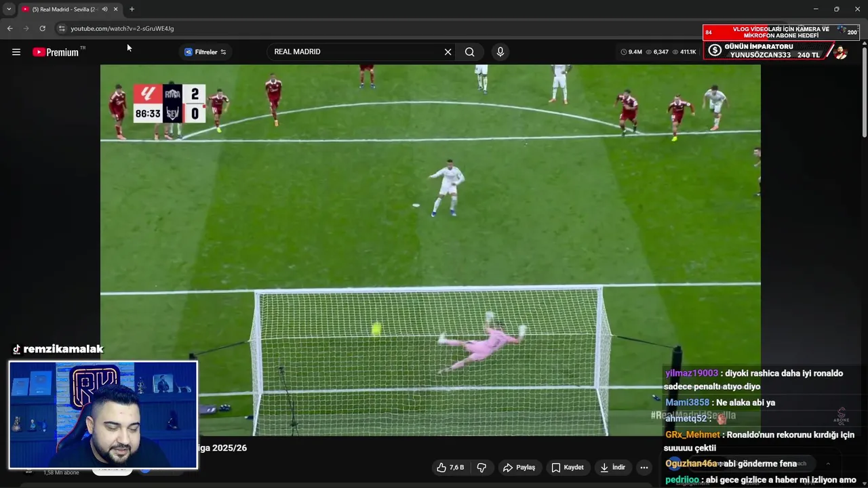
Task: Clear the REAL MADRID search text
Action: click(448, 52)
